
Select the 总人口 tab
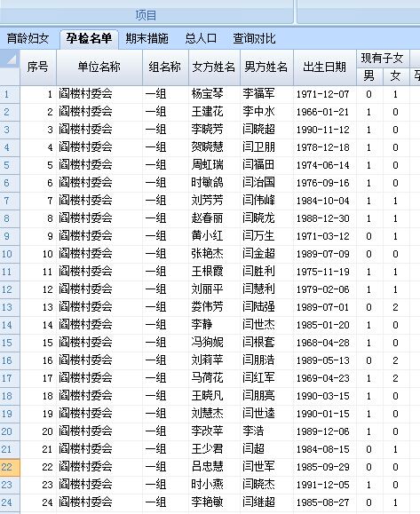201,39
